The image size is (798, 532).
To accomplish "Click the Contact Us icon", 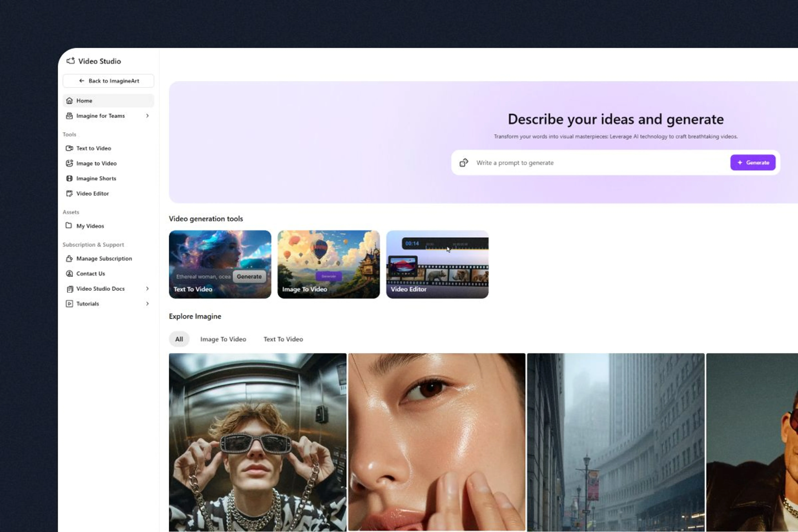I will coord(70,273).
